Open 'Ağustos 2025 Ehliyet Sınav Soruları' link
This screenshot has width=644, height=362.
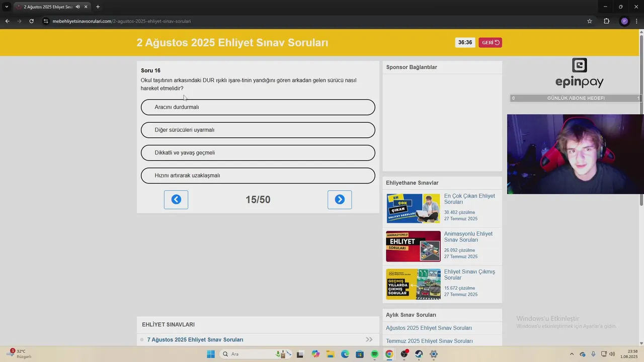pos(429,328)
